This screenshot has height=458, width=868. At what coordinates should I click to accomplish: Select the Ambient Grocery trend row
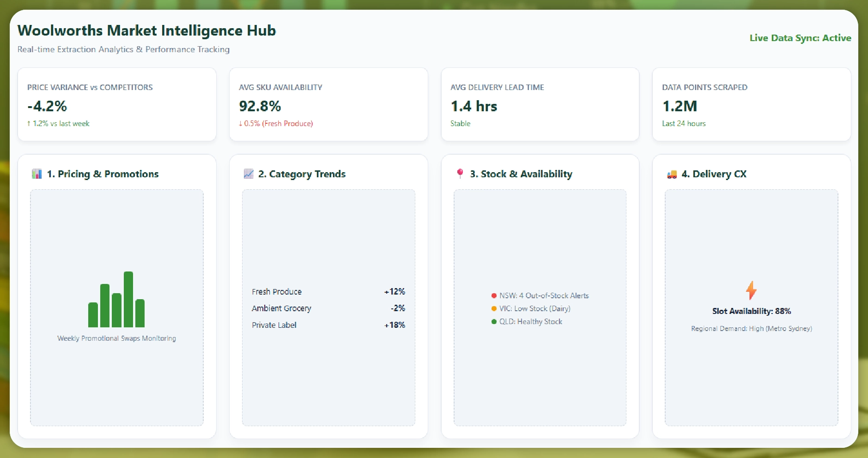(x=328, y=308)
